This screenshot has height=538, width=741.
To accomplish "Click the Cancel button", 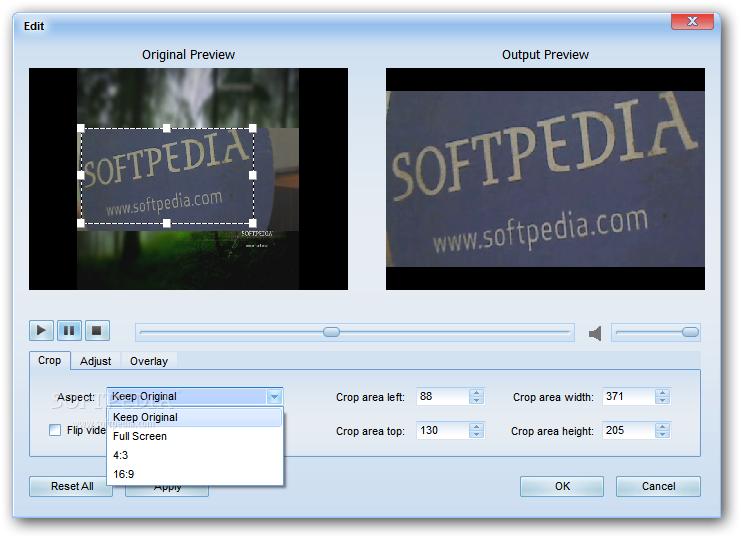I will (658, 486).
